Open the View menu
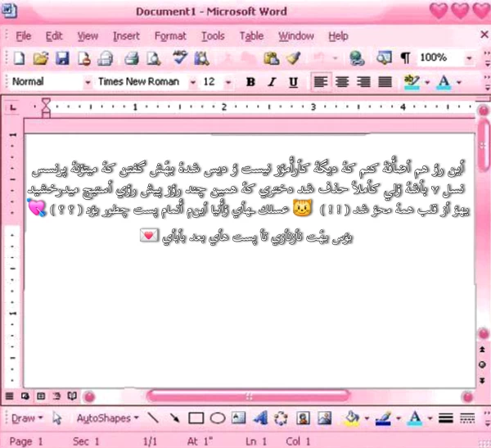The width and height of the screenshot is (491, 448). click(x=88, y=36)
